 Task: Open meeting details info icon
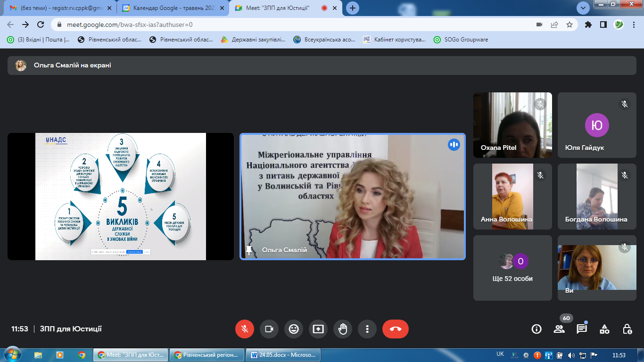(x=537, y=329)
